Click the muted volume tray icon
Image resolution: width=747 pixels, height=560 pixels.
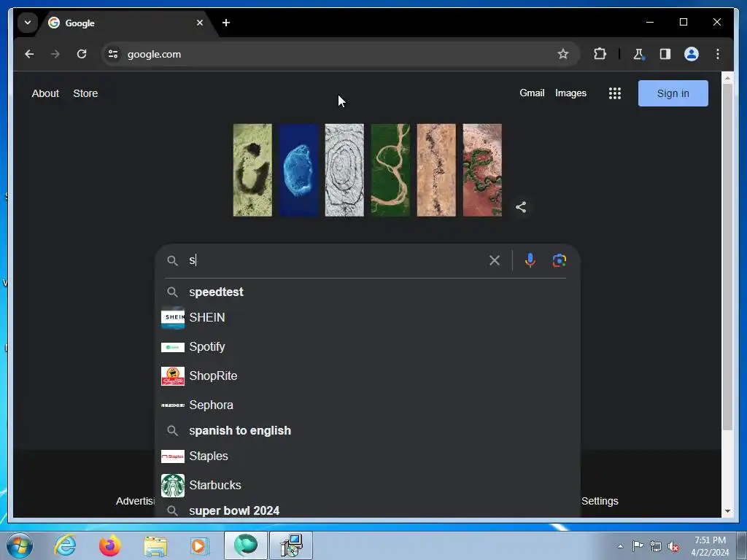(673, 546)
